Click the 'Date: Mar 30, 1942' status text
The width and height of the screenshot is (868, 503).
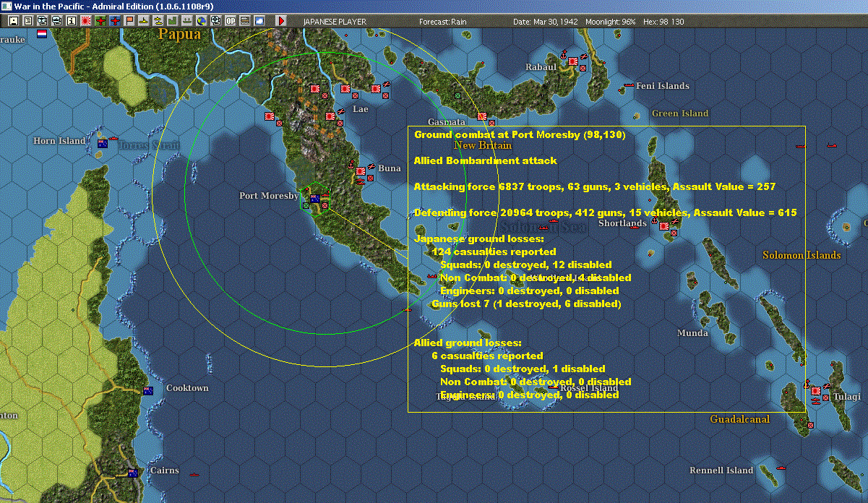tap(547, 22)
